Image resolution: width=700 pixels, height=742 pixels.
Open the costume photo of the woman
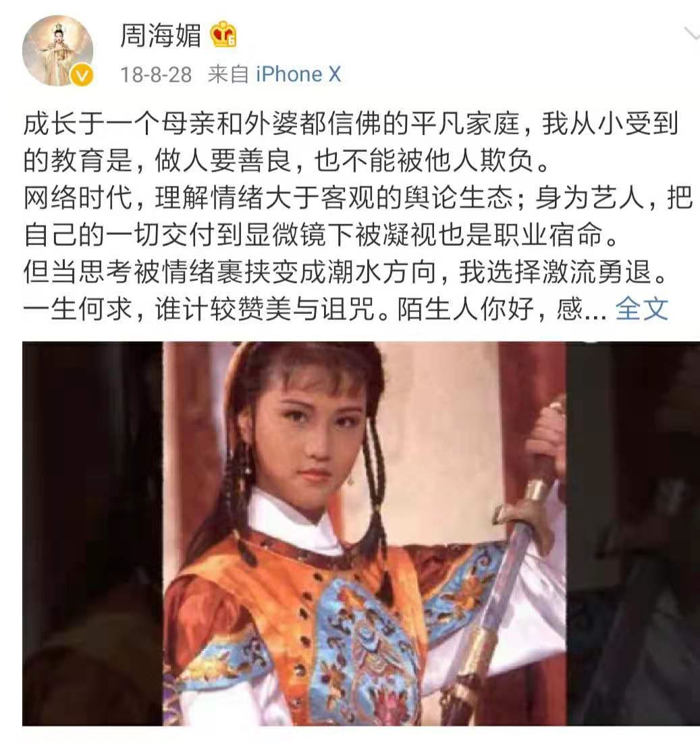(361, 533)
